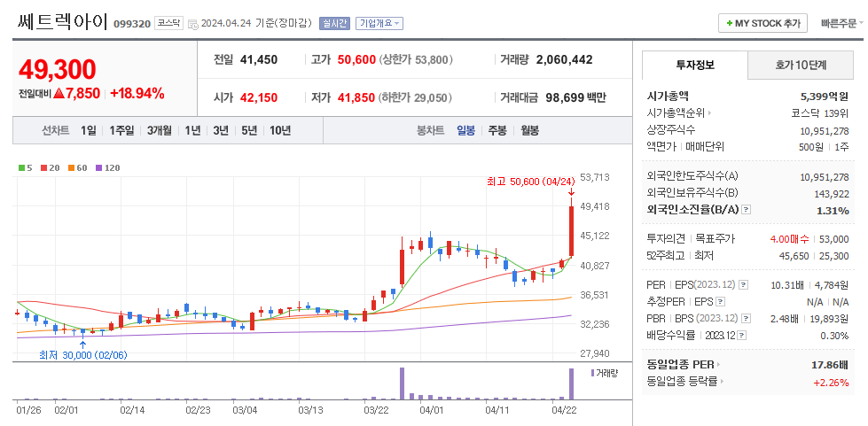Click the 거래량 value 2,060,442
Viewport: 868px width, 426px height.
pyautogui.click(x=564, y=59)
